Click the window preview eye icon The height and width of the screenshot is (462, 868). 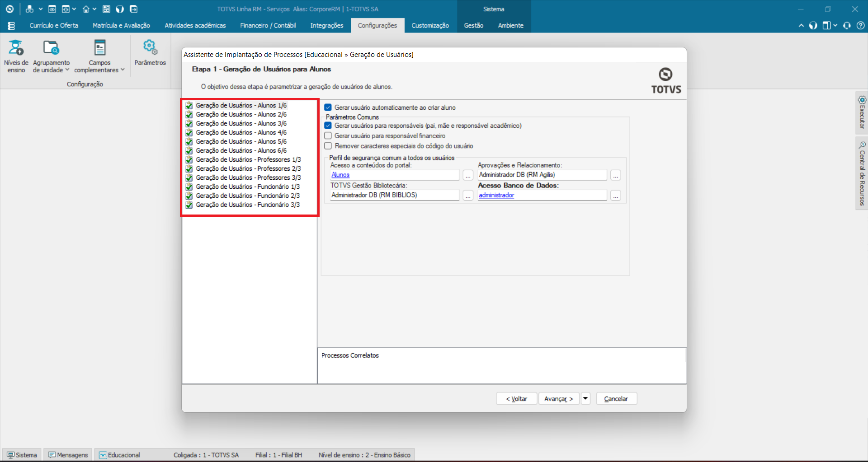pyautogui.click(x=52, y=9)
